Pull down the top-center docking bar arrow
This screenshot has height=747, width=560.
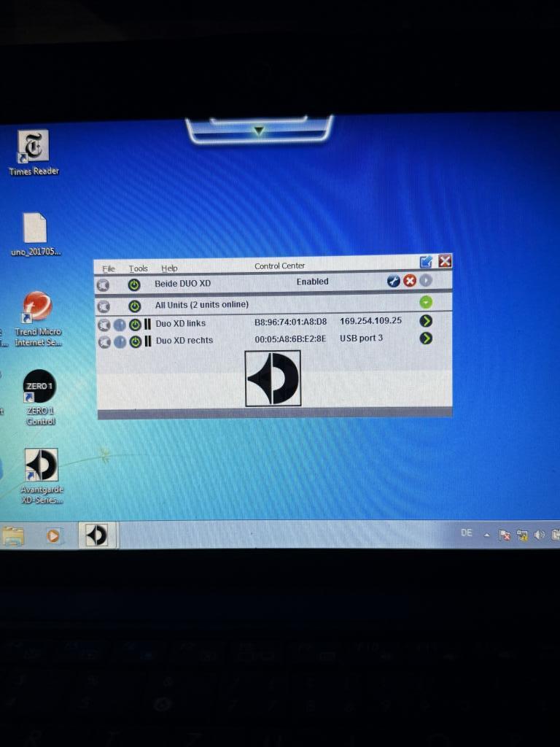[258, 131]
